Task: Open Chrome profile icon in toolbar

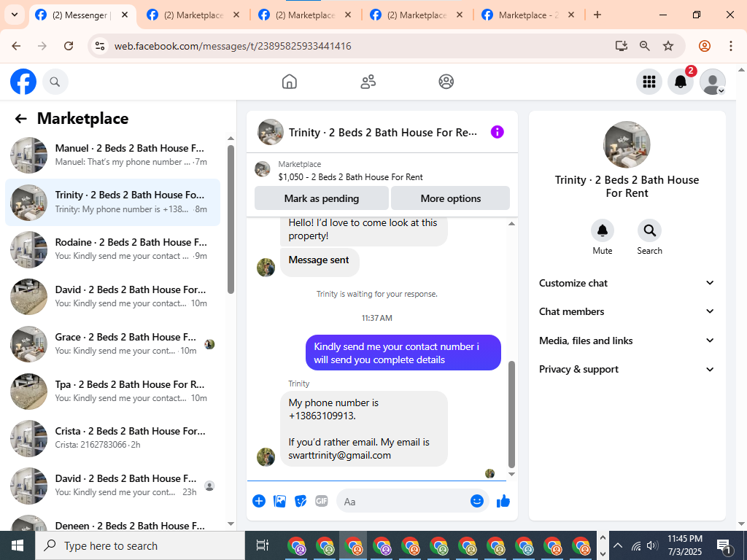Action: pos(705,46)
